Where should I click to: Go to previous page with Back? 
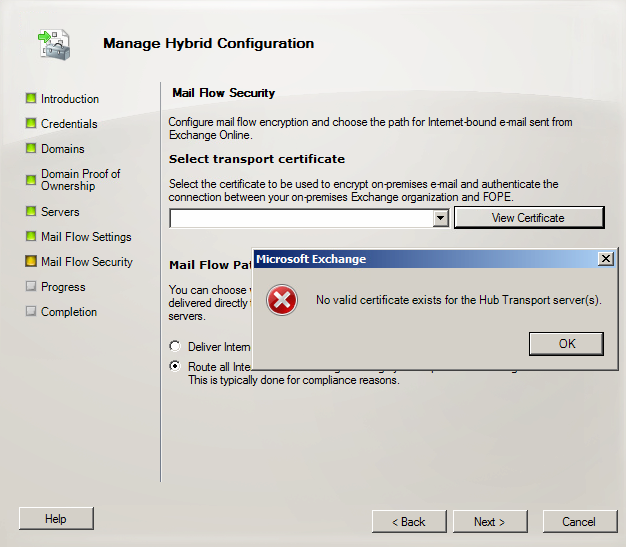(x=409, y=521)
